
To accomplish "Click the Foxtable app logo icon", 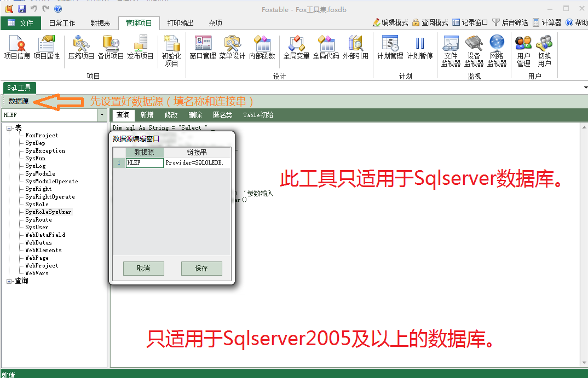I will point(9,9).
